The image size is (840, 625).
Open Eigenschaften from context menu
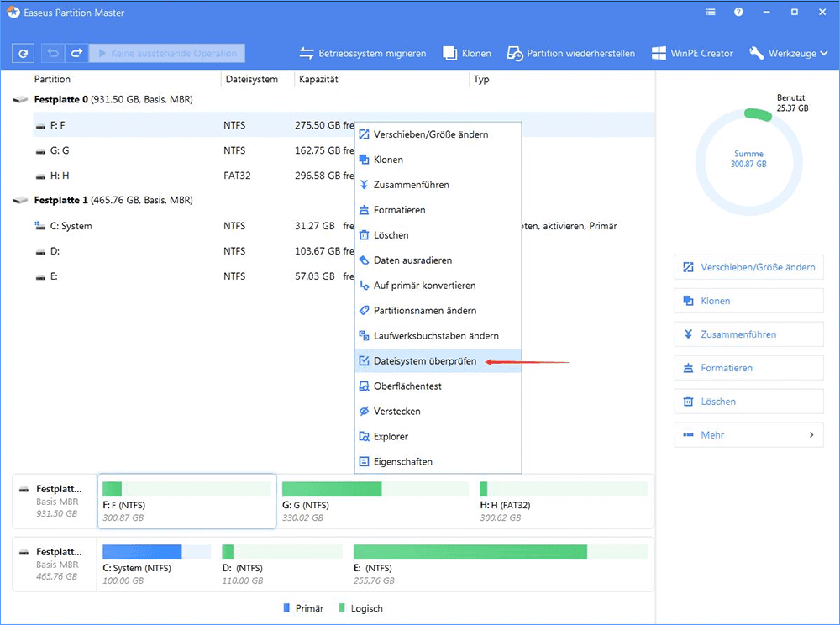pyautogui.click(x=438, y=462)
